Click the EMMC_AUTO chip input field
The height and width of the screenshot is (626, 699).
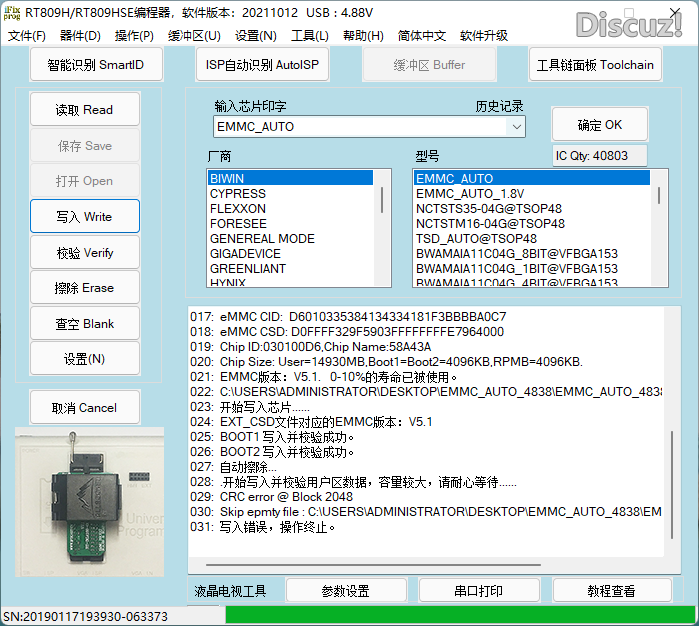tap(360, 127)
